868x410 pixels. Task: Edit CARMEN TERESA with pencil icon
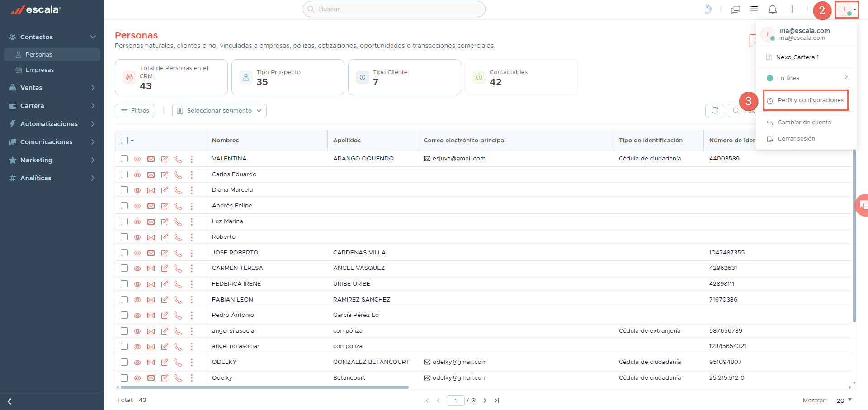(x=165, y=269)
